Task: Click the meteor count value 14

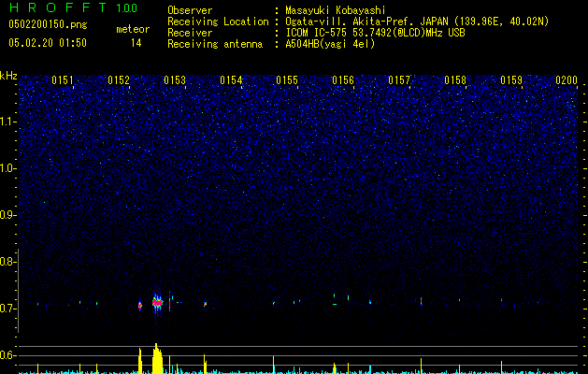Action: [136, 43]
